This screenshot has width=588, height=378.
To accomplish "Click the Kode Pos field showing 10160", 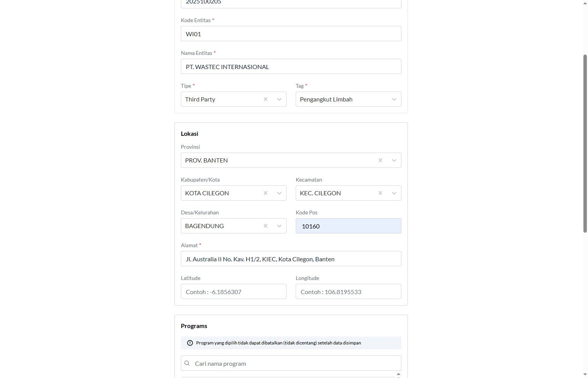I will pyautogui.click(x=348, y=226).
